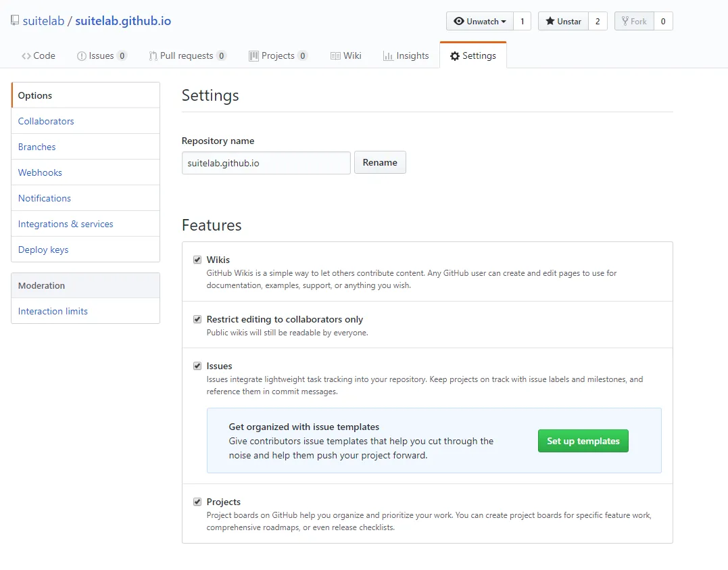The height and width of the screenshot is (570, 728).
Task: Click the Pull requests tab icon
Action: (153, 56)
